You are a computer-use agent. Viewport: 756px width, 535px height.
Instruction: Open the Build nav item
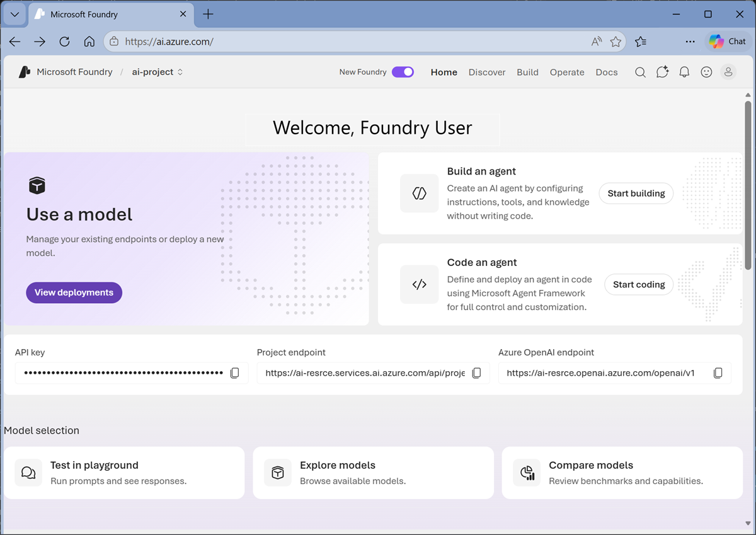pyautogui.click(x=527, y=72)
